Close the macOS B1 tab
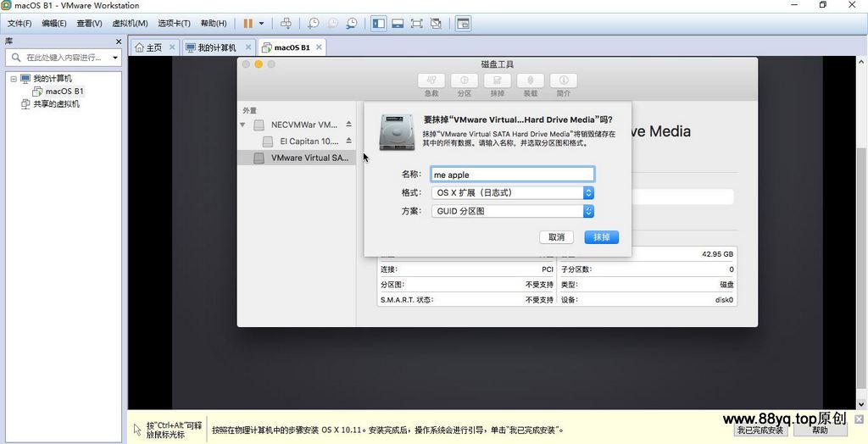Screen dimensions: 868x444 coord(319,47)
